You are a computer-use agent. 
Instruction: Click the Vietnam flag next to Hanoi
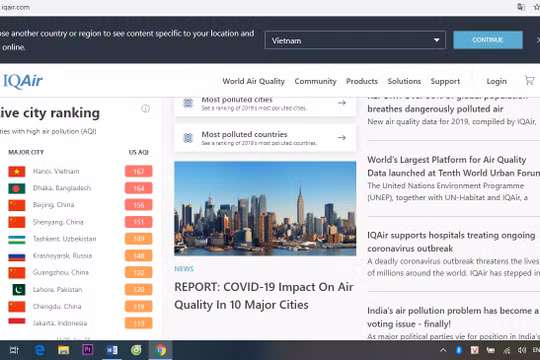coord(17,171)
